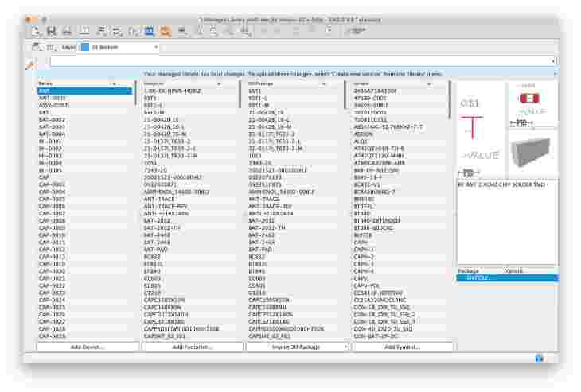Click the Symbol column header sort arrow
The height and width of the screenshot is (392, 581).
(x=429, y=84)
